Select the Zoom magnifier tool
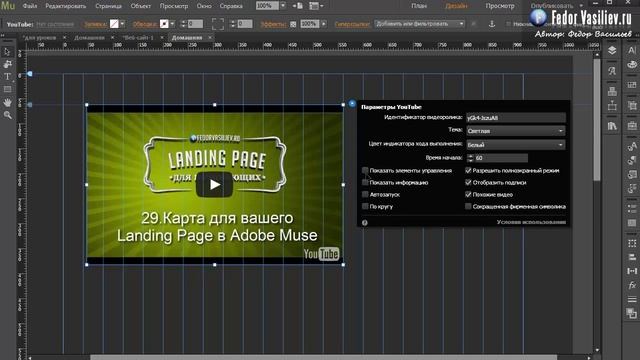Screen dimensions: 640x360 click(7, 116)
